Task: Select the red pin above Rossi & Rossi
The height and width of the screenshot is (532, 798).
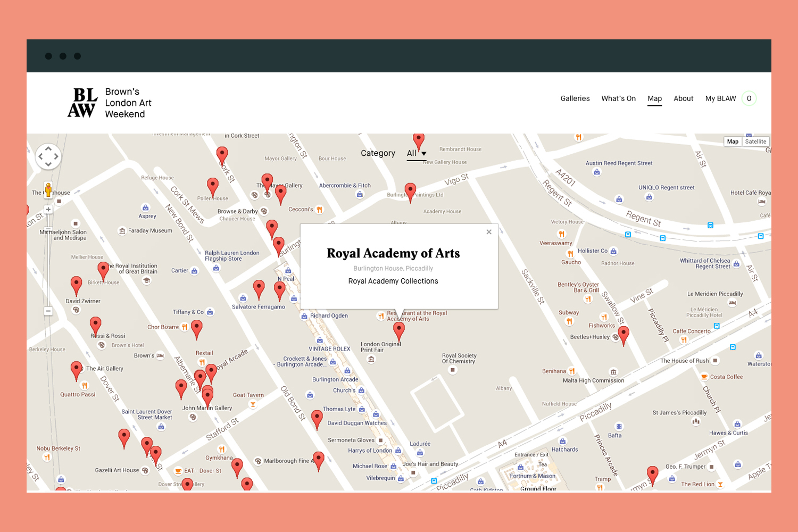Action: point(95,326)
